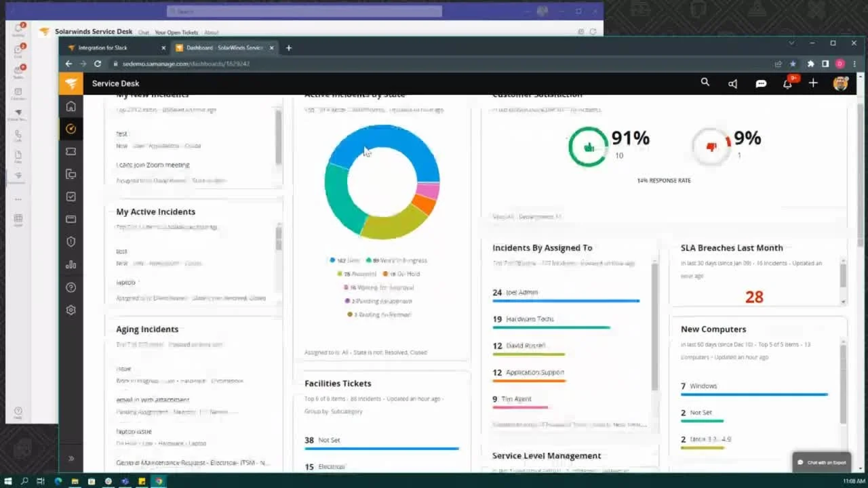Image resolution: width=868 pixels, height=488 pixels.
Task: Open the notifications bell icon
Action: 787,83
